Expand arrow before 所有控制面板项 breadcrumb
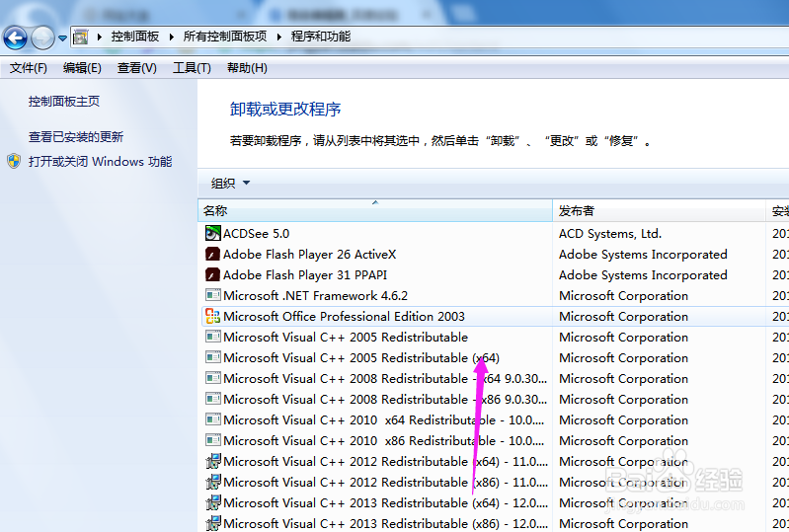Image resolution: width=789 pixels, height=532 pixels. pyautogui.click(x=172, y=37)
